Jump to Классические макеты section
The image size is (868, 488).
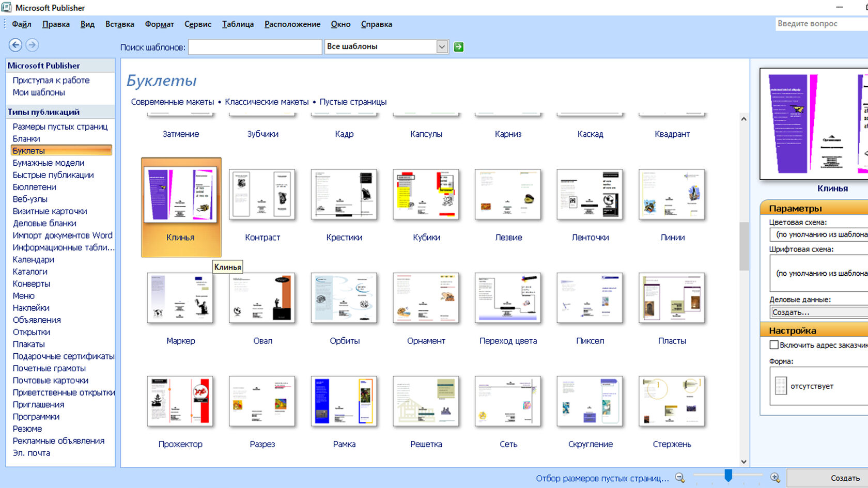tap(267, 102)
